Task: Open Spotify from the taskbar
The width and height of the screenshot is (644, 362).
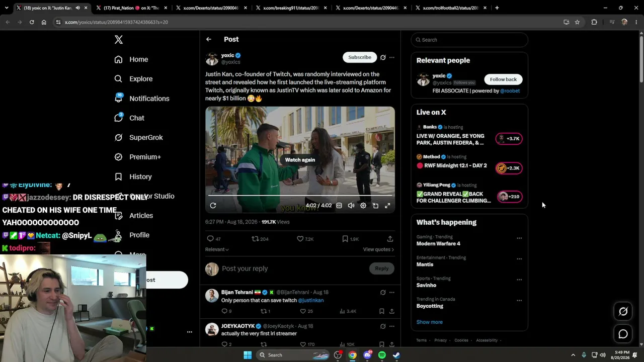Action: tap(382, 355)
